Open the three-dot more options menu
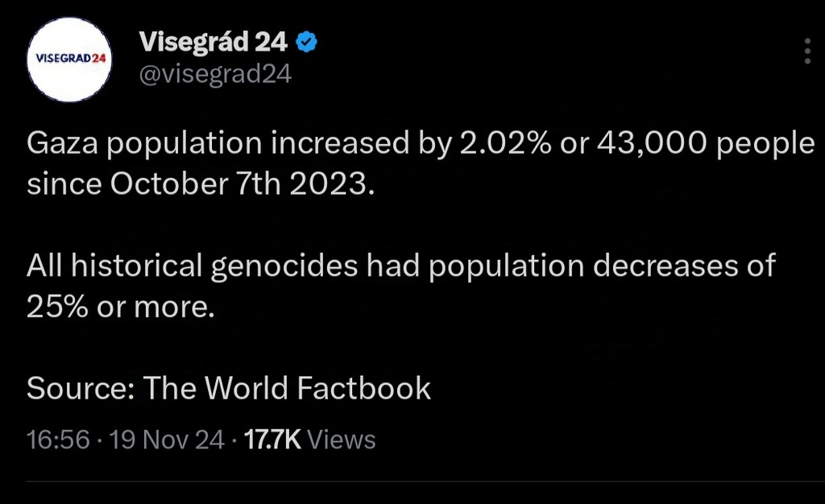The image size is (825, 504). (807, 51)
